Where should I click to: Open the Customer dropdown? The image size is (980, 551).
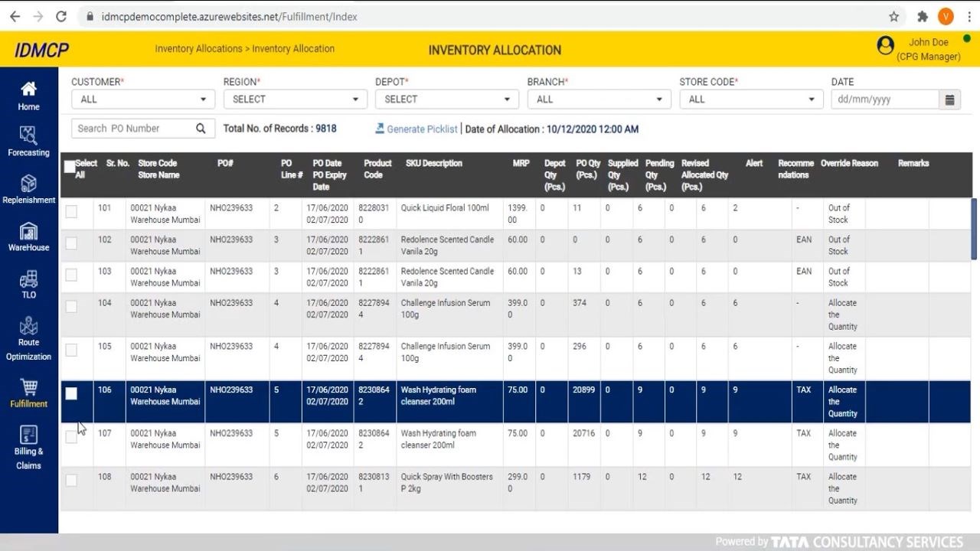click(x=143, y=99)
